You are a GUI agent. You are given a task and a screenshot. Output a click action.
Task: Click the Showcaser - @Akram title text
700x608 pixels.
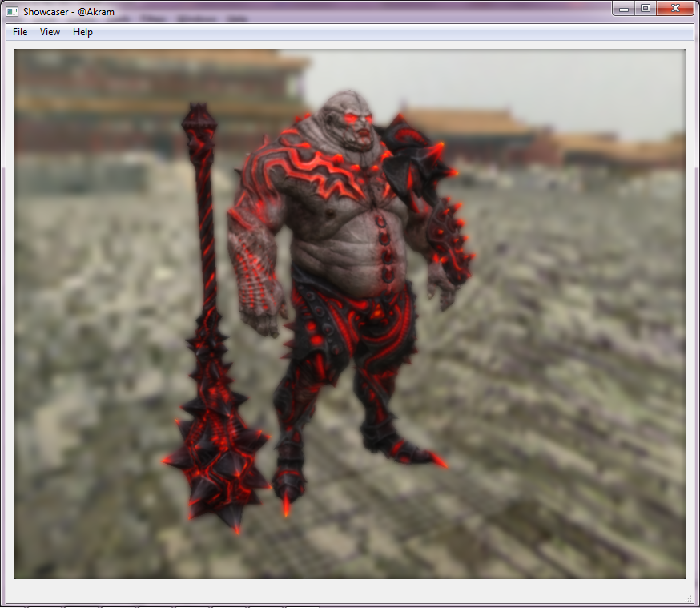69,12
